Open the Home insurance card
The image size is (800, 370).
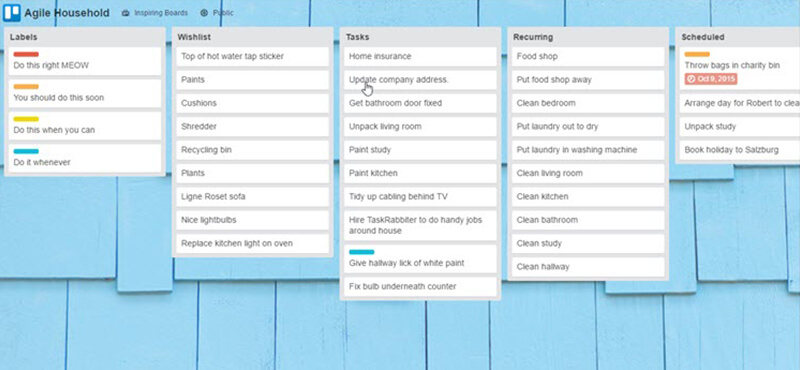click(x=420, y=57)
